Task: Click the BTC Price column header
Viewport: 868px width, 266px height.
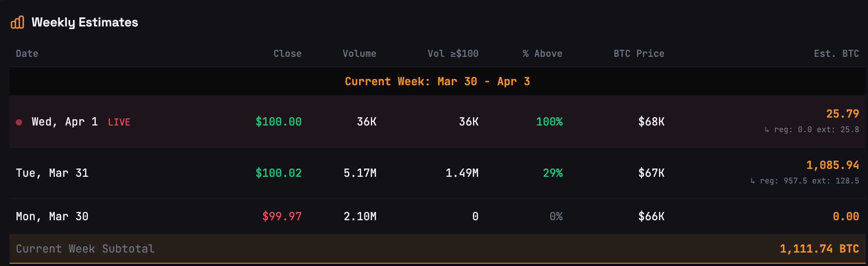Action: 638,53
